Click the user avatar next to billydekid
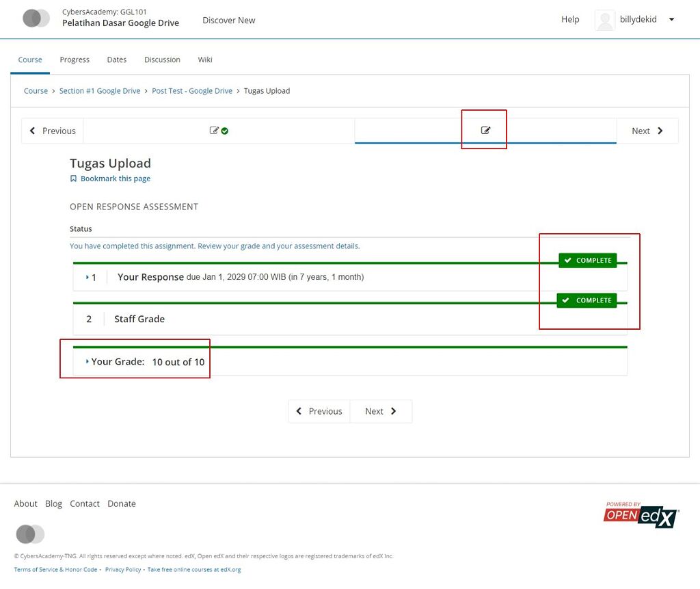 (604, 19)
